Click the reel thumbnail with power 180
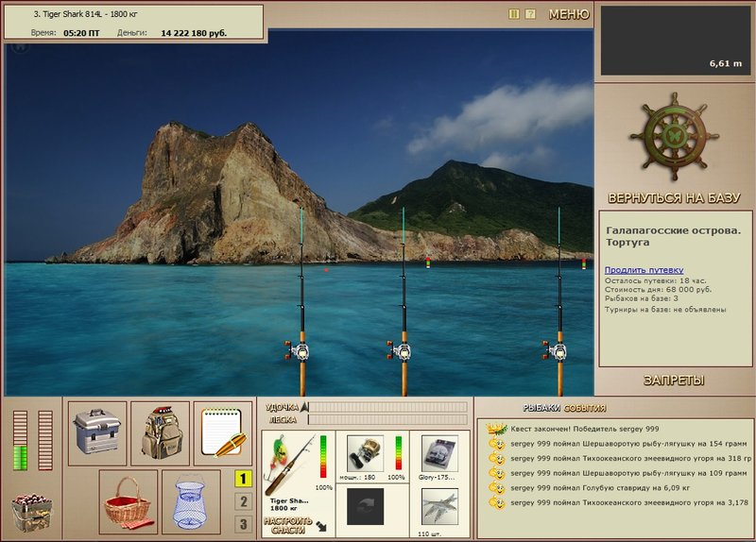 [365, 453]
